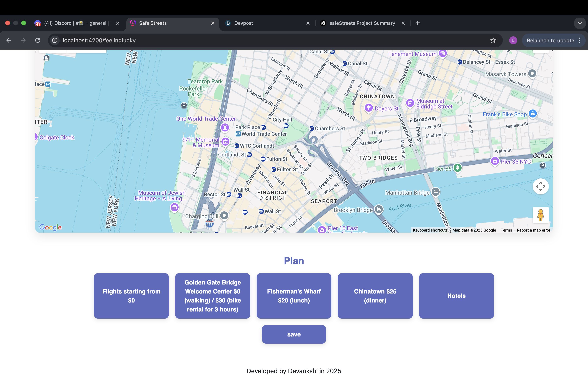Switch to safeStreets Project Summary tab

tap(362, 23)
